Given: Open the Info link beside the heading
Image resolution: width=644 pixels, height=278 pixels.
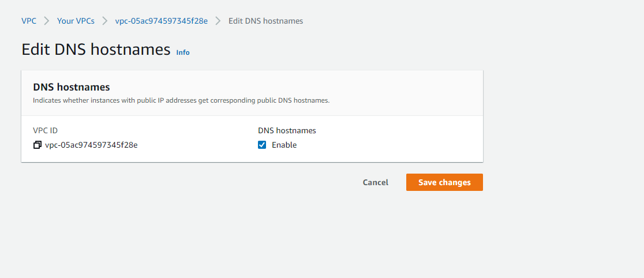Looking at the screenshot, I should pyautogui.click(x=183, y=52).
